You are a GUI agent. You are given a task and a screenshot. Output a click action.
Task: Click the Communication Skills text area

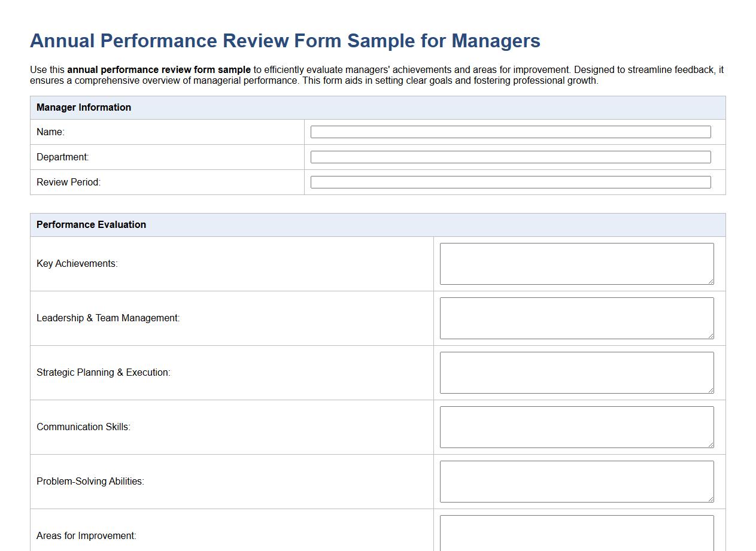tap(576, 427)
